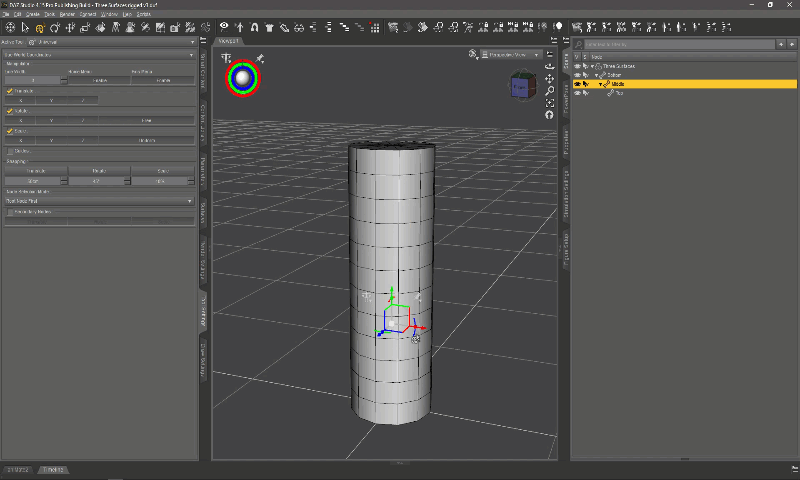Click the shirt clothing icon in toolbar
The width and height of the screenshot is (800, 480).
pyautogui.click(x=269, y=28)
